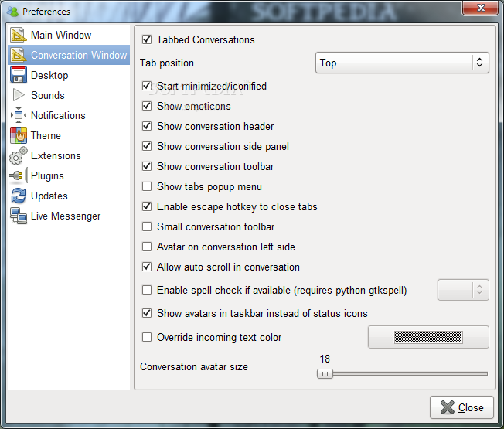Check Avatar on conversation left side

pyautogui.click(x=147, y=247)
